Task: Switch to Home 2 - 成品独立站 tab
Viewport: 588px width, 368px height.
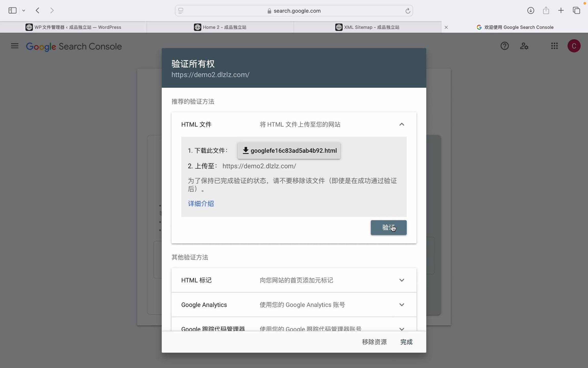Action: pyautogui.click(x=220, y=27)
